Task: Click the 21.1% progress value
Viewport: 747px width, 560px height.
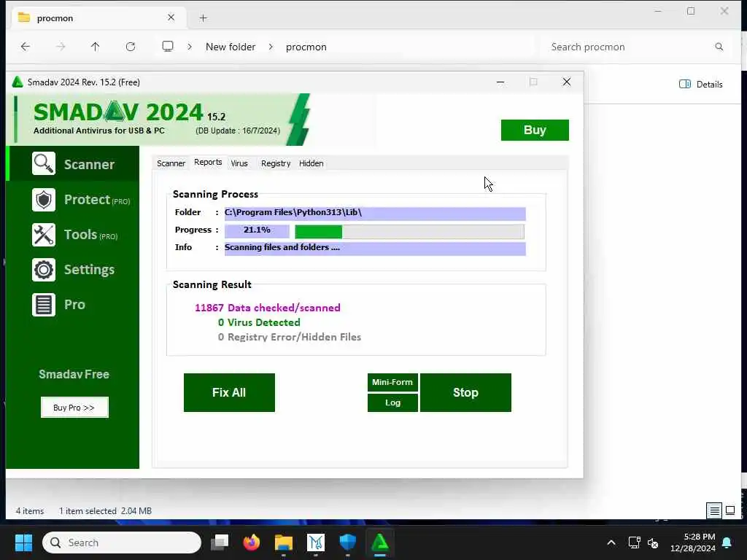Action: (257, 230)
